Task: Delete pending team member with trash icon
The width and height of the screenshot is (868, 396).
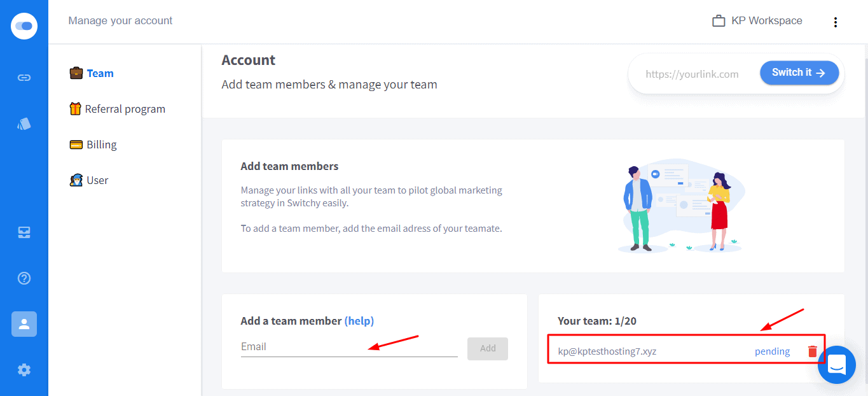Action: [x=812, y=351]
